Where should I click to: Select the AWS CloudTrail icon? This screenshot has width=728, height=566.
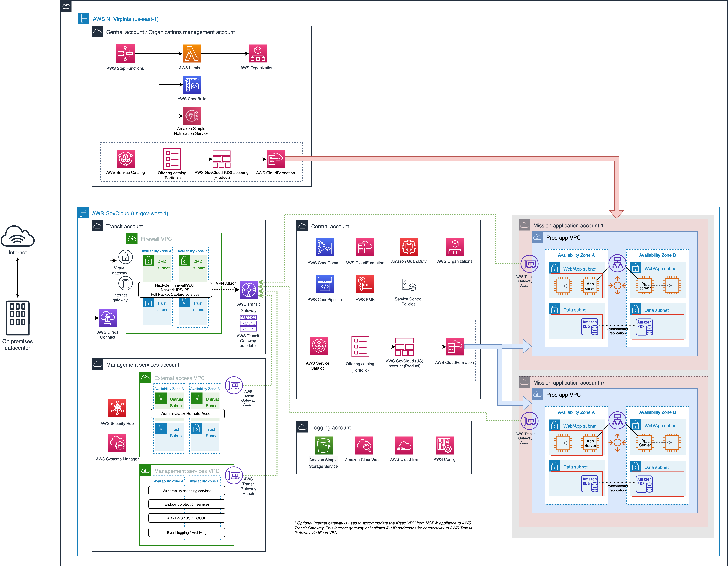404,445
